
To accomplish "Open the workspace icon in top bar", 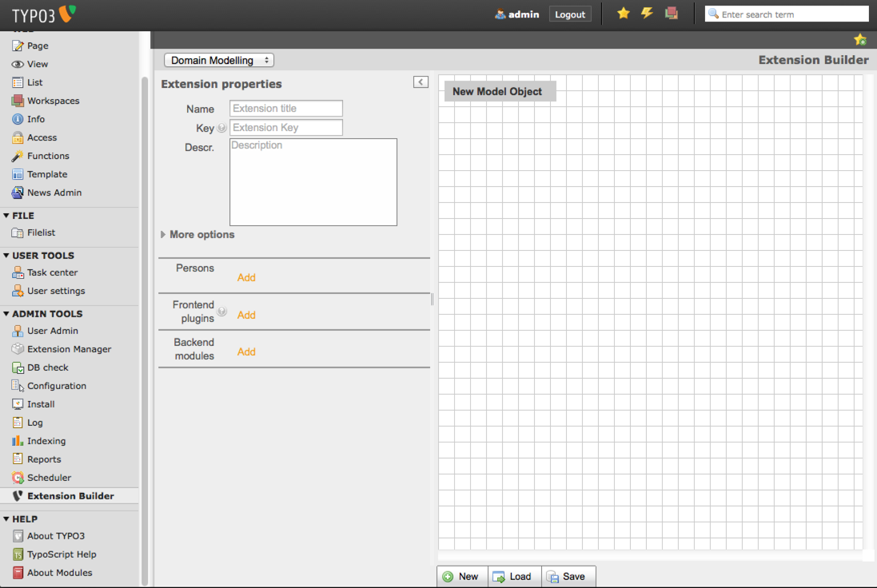I will tap(672, 14).
